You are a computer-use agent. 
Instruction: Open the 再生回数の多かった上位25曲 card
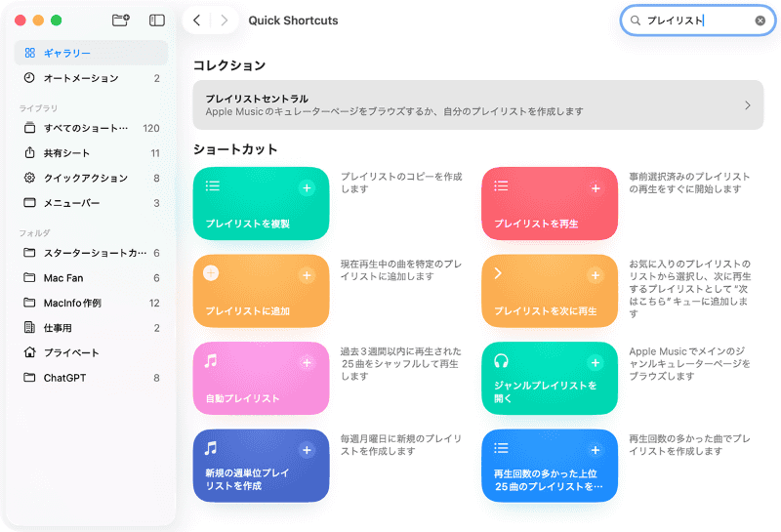(550, 466)
